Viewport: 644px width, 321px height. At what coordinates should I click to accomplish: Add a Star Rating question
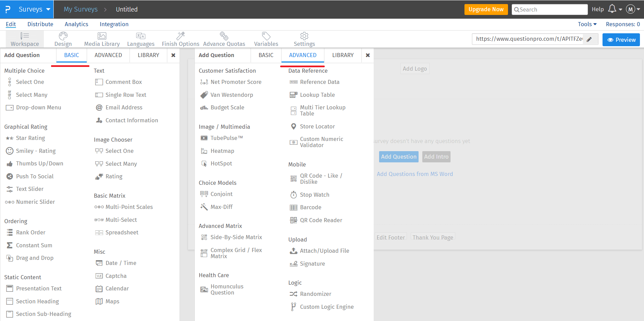point(30,138)
